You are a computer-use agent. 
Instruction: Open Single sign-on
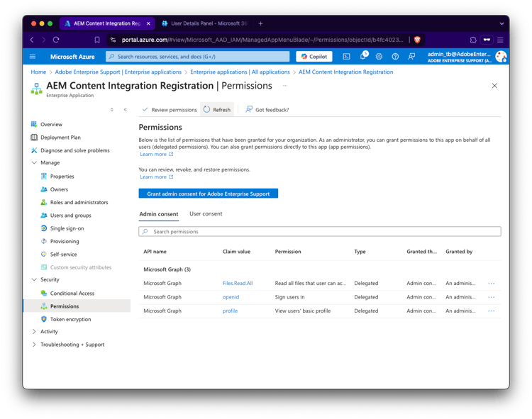point(67,228)
